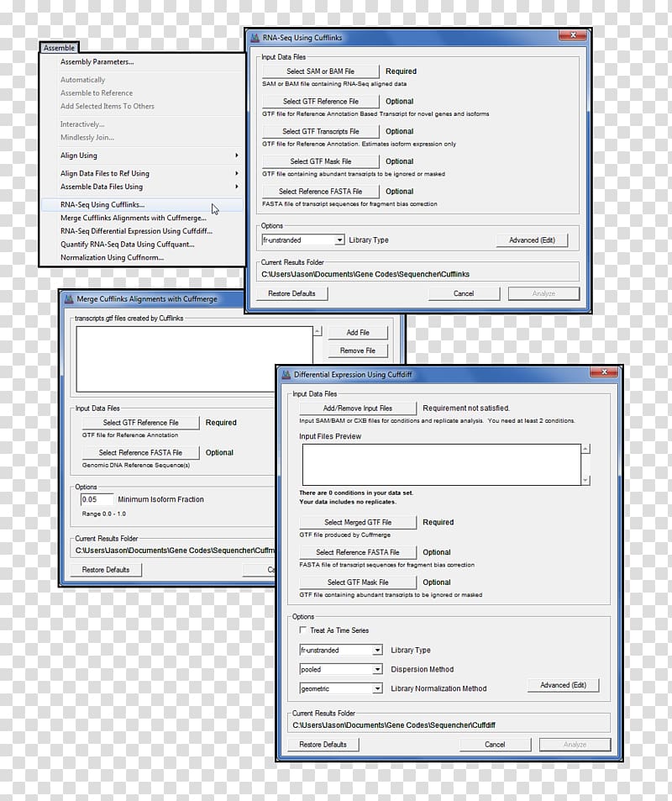Click the Minimum Isoform Fraction input field
Image resolution: width=672 pixels, height=801 pixels.
point(97,499)
